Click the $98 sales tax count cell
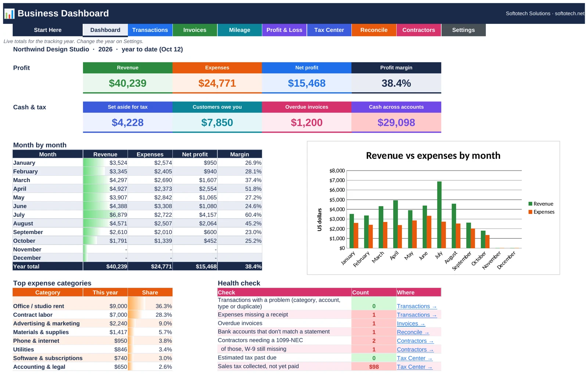The height and width of the screenshot is (374, 588). 374,367
